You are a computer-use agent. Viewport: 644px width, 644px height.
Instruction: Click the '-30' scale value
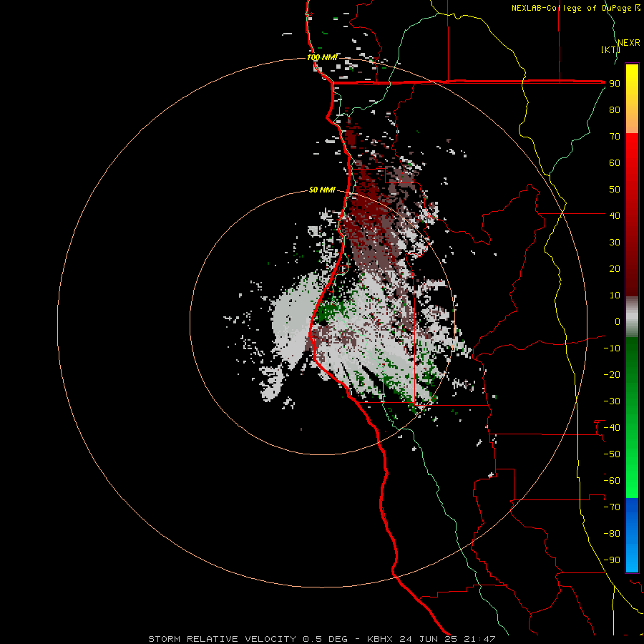pos(612,401)
